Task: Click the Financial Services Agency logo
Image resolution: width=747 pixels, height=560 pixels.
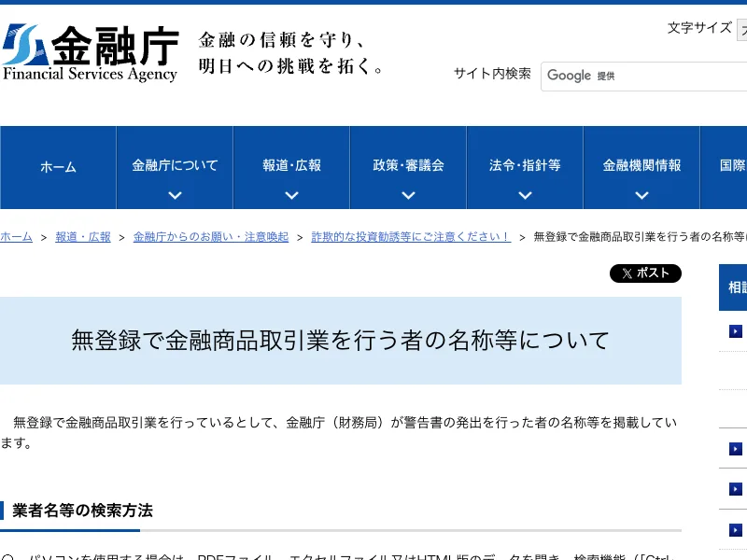Action: pyautogui.click(x=90, y=53)
